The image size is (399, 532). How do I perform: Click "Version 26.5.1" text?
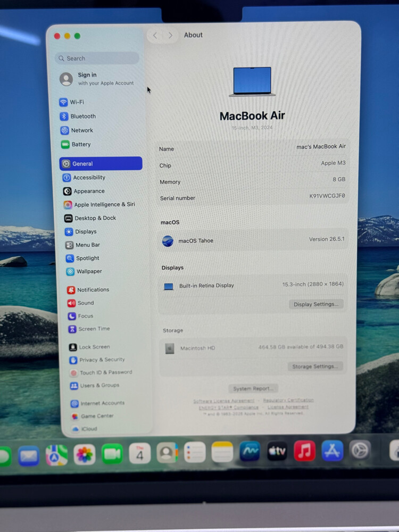click(327, 239)
